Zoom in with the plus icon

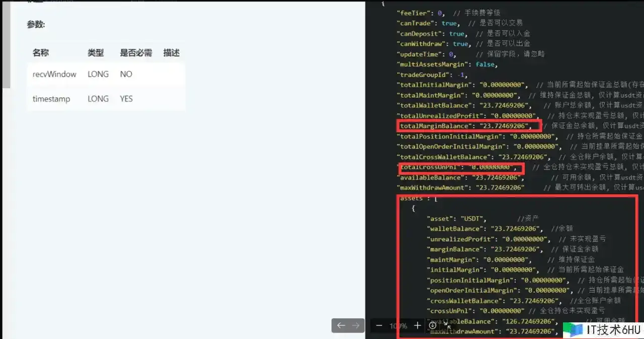(417, 325)
